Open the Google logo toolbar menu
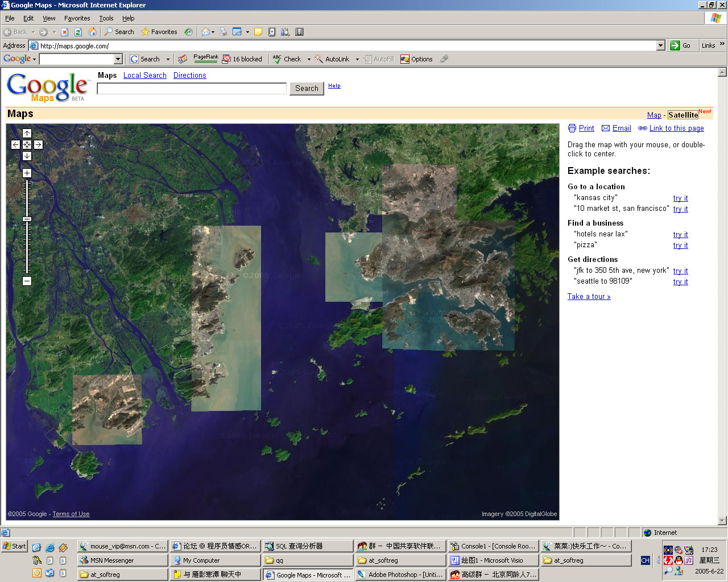 tap(19, 59)
